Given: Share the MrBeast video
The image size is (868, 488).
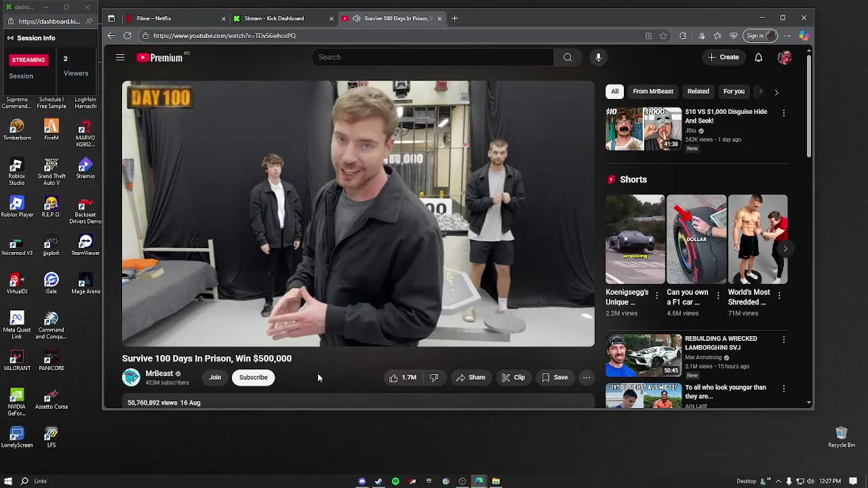Looking at the screenshot, I should click(471, 378).
